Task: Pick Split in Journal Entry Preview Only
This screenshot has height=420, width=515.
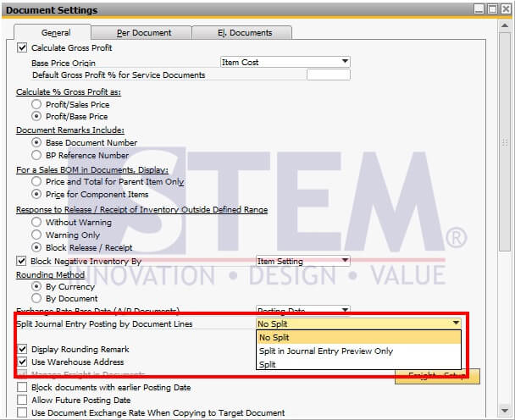Action: tap(358, 351)
